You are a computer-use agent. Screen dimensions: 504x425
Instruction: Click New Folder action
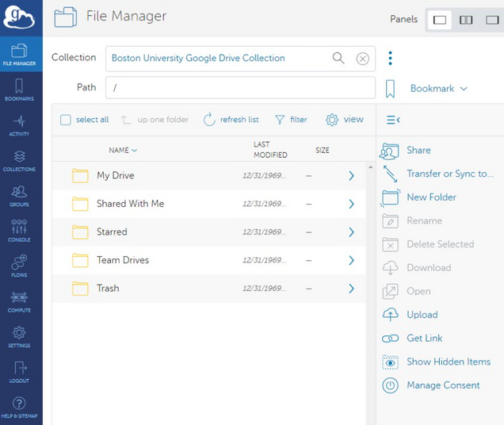pyautogui.click(x=418, y=197)
